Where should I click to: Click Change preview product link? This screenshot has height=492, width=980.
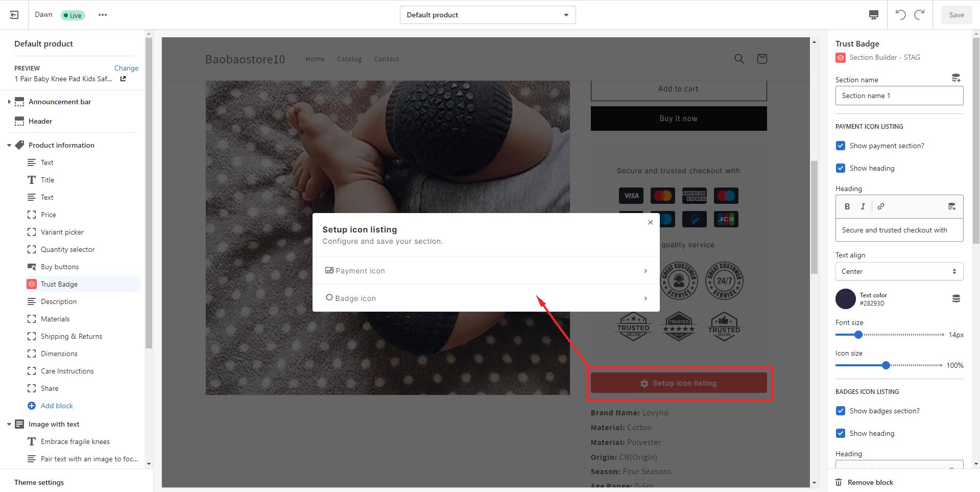tap(126, 68)
